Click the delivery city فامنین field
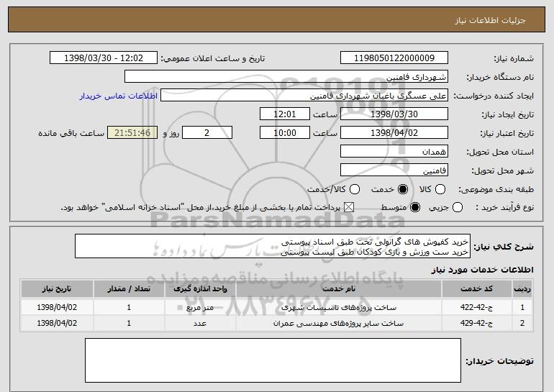554x392 pixels. (394, 170)
